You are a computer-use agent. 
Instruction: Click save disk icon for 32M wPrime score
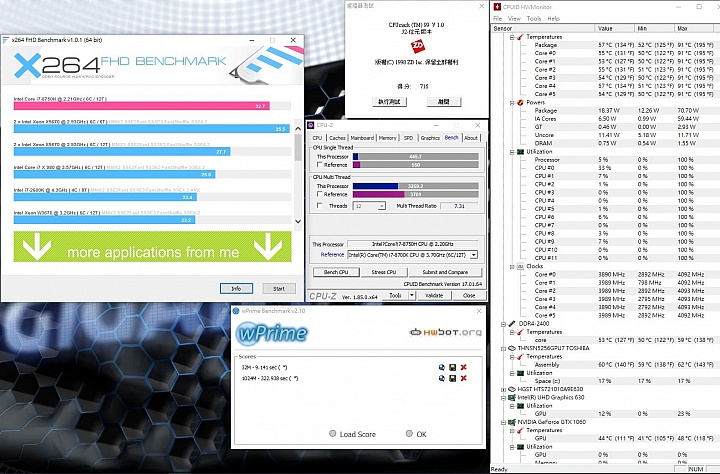point(453,367)
